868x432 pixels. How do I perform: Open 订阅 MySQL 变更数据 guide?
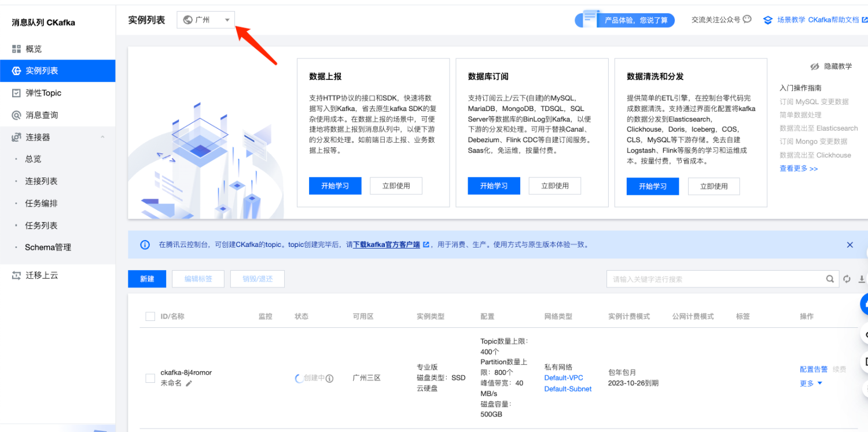point(814,102)
